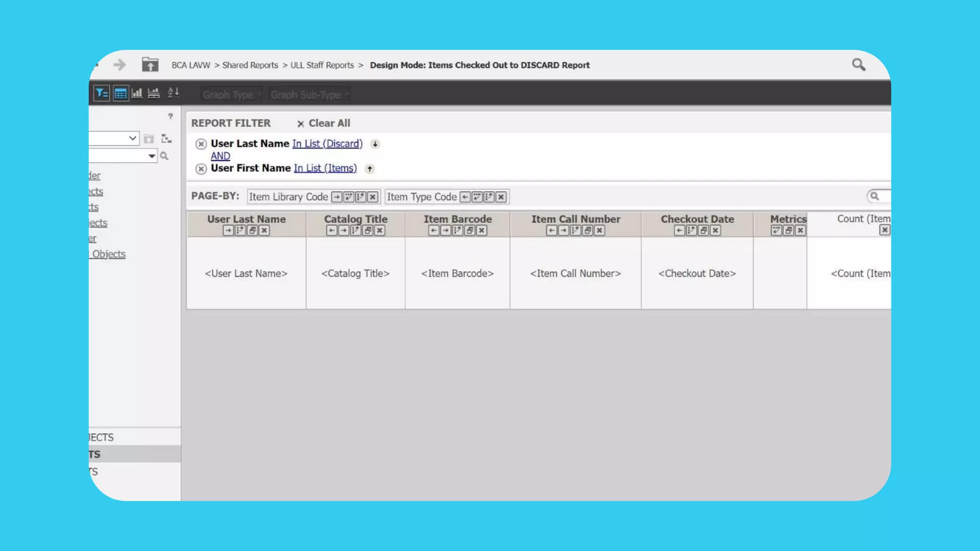Open the Graph Sub-Type dropdown
980x551 pixels.
tap(309, 95)
